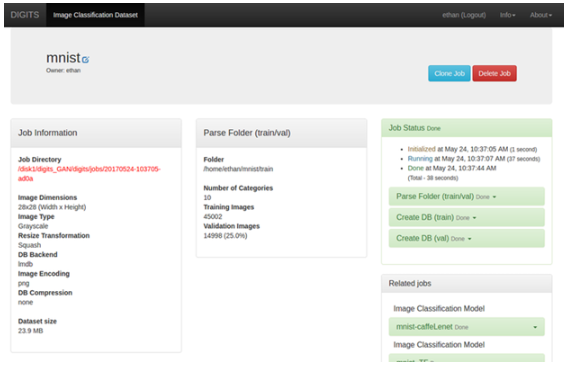Click the Job Information panel heading
This screenshot has height=382, width=567.
[x=96, y=133]
